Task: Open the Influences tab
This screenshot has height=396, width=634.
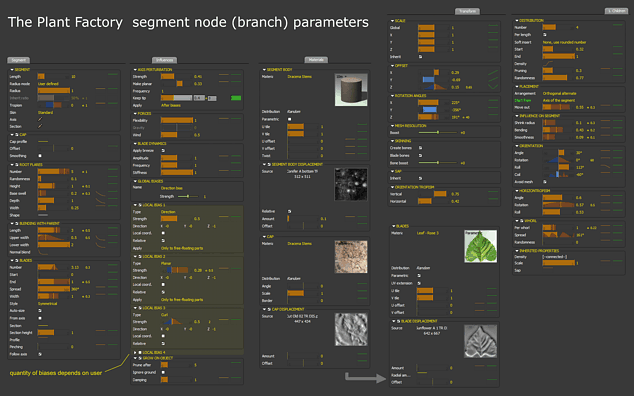Action: coord(164,60)
